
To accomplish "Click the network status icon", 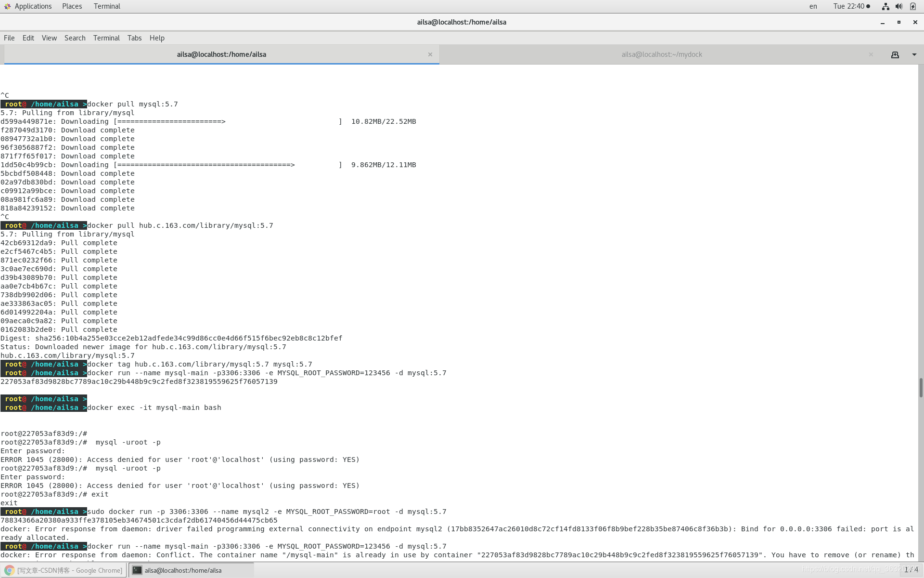I will tap(885, 6).
